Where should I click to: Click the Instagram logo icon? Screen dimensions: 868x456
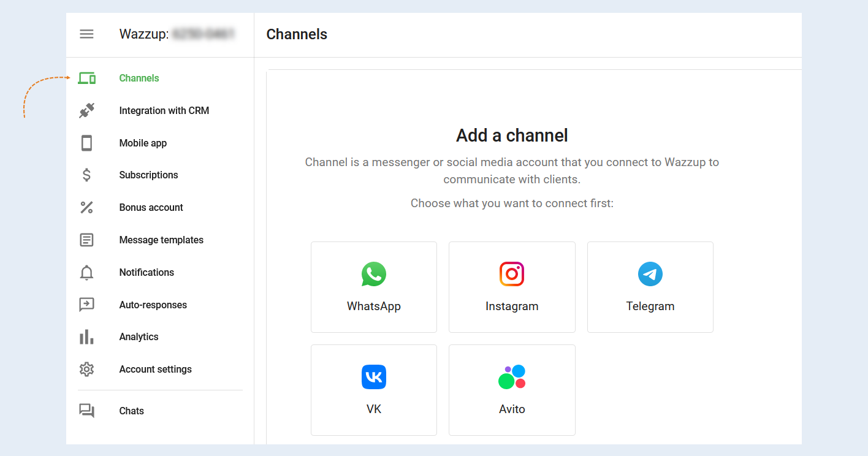512,275
